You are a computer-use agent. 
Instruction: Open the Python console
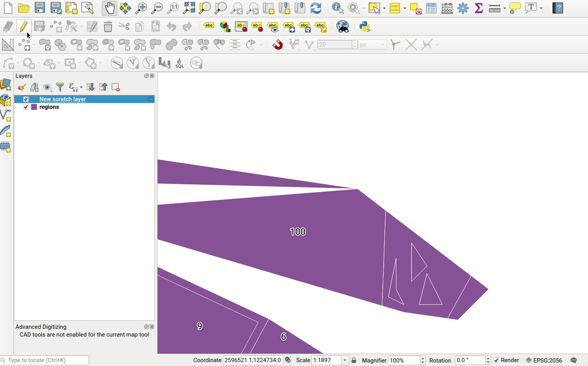pos(365,27)
